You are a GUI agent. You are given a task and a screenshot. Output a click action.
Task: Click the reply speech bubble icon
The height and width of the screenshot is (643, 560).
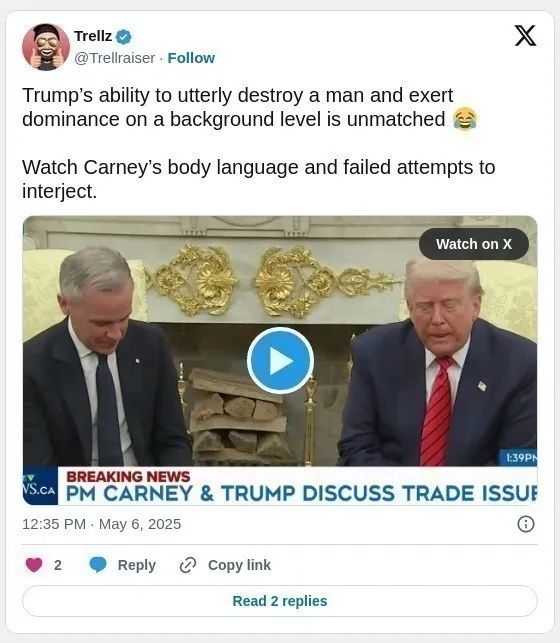(98, 565)
